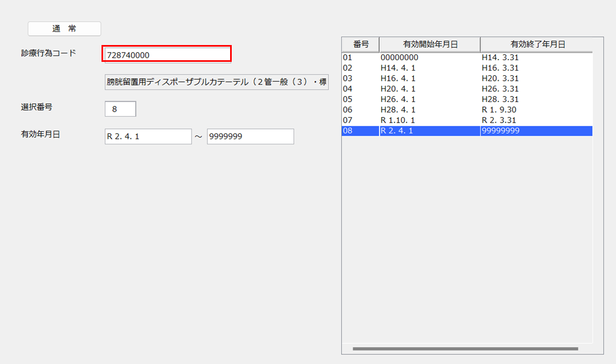Click the 選択番号 field showing 8
Image resolution: width=616 pixels, height=364 pixels.
pos(120,109)
